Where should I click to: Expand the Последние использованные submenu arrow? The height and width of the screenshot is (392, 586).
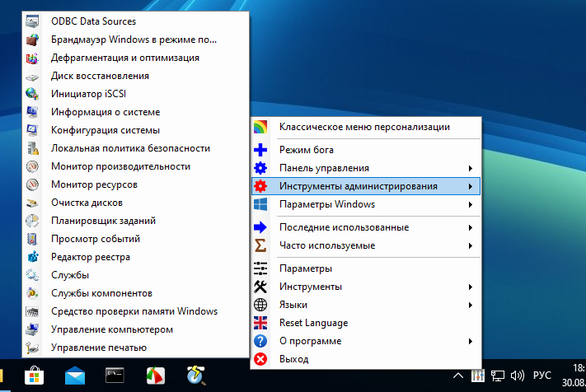pyautogui.click(x=470, y=227)
